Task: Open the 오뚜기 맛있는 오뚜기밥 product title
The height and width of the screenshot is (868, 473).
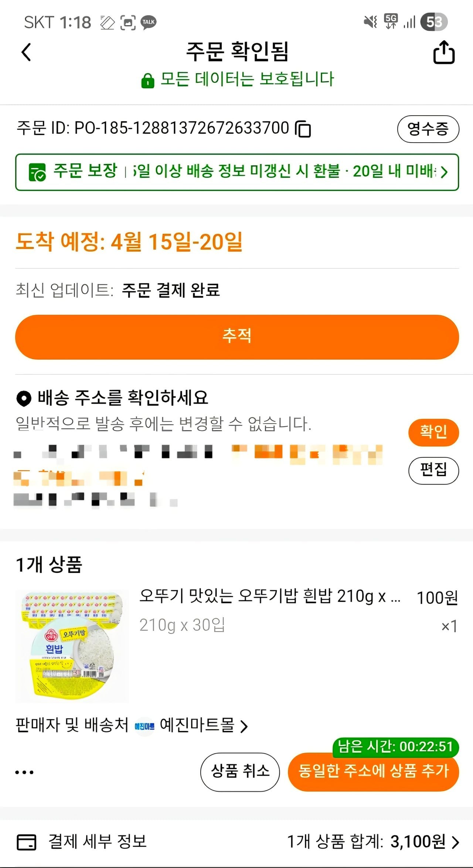Action: [270, 596]
